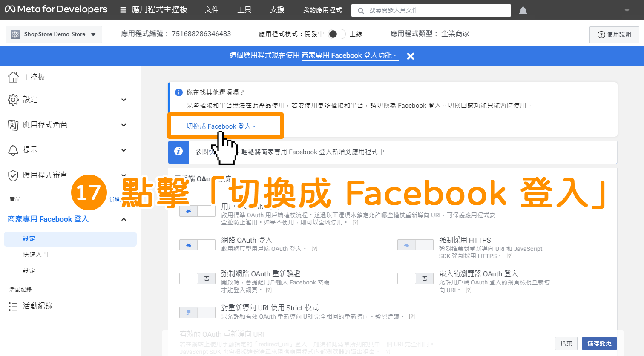This screenshot has height=356, width=644.
Task: Open 主控板 in the sidebar
Action: pos(34,77)
